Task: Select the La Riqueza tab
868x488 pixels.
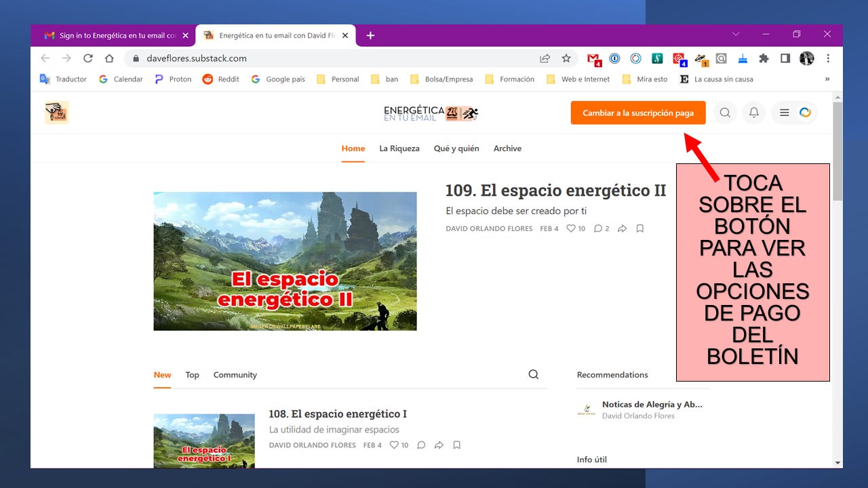Action: click(399, 148)
